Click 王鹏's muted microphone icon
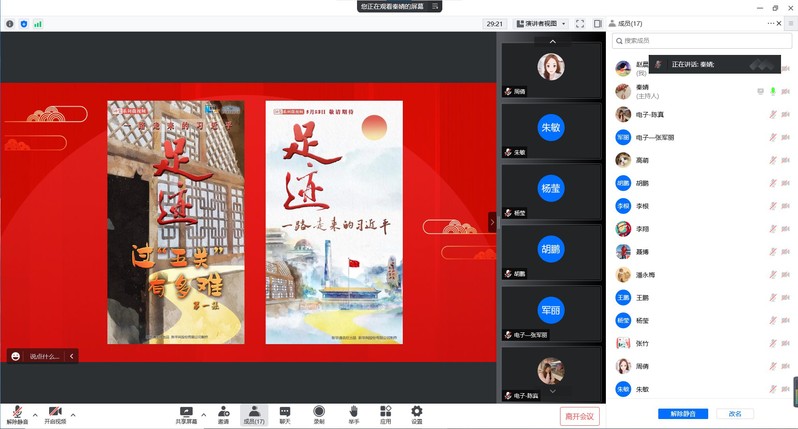Image resolution: width=798 pixels, height=429 pixels. pos(773,298)
